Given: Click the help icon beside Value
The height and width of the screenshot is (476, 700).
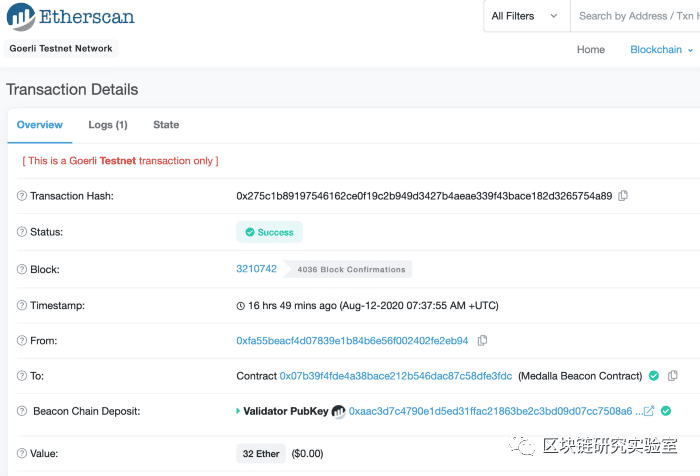Looking at the screenshot, I should [x=22, y=453].
